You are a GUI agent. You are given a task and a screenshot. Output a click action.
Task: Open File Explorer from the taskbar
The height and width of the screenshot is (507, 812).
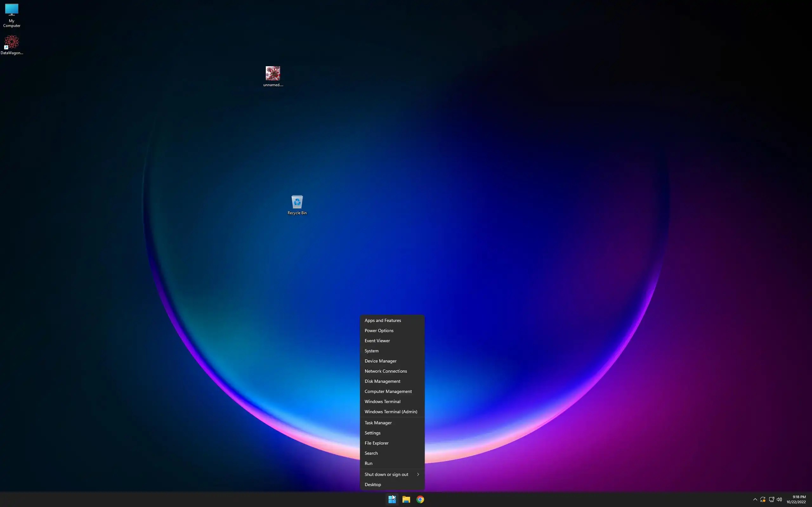click(406, 499)
